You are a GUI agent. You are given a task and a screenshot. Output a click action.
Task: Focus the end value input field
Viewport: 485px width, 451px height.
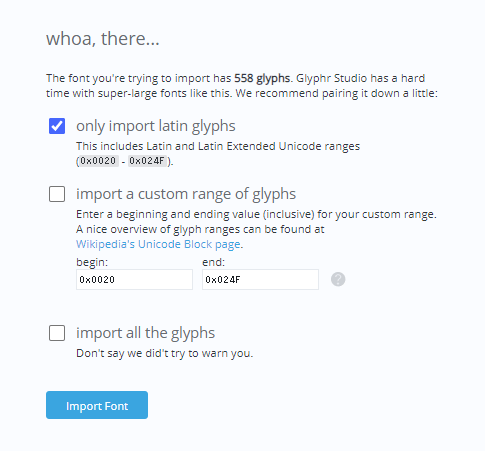point(260,280)
